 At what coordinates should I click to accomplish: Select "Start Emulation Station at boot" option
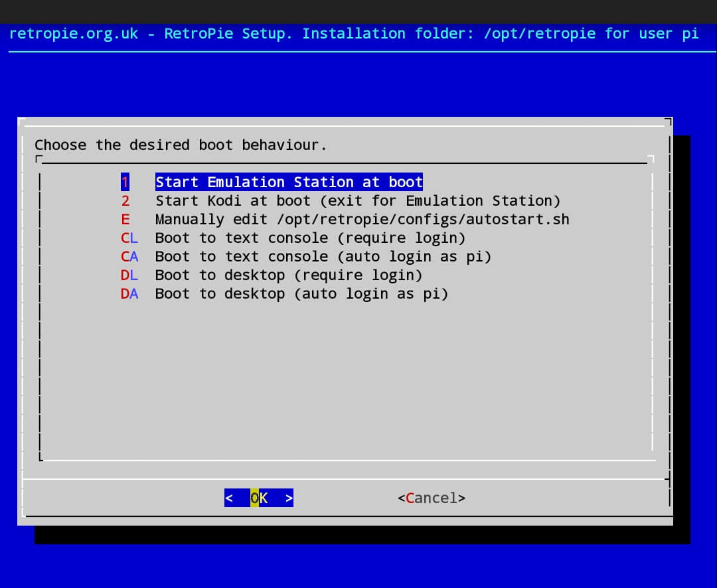click(x=289, y=182)
